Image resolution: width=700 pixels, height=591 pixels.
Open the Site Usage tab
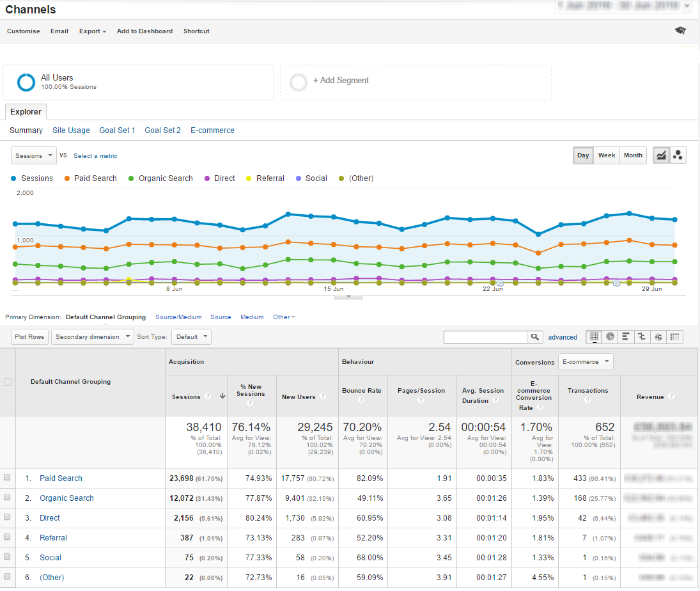(71, 130)
